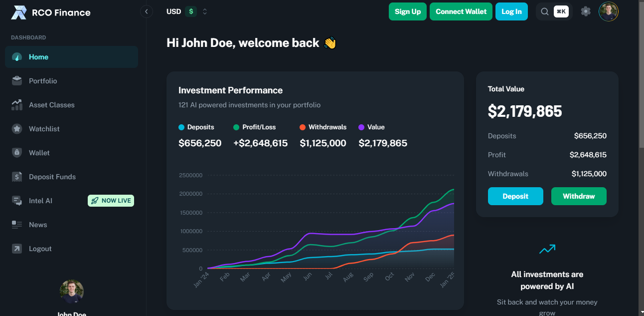Open search with the magnifier icon

(x=544, y=11)
